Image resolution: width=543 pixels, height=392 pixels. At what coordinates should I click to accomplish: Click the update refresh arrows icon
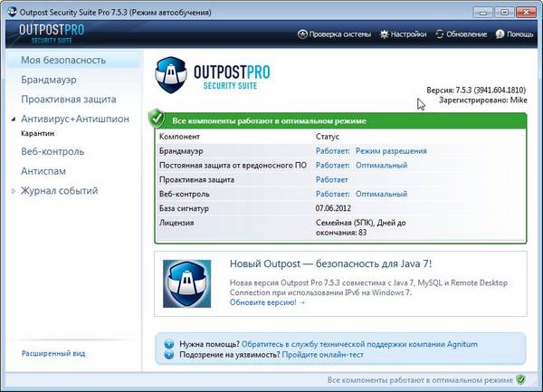point(440,34)
